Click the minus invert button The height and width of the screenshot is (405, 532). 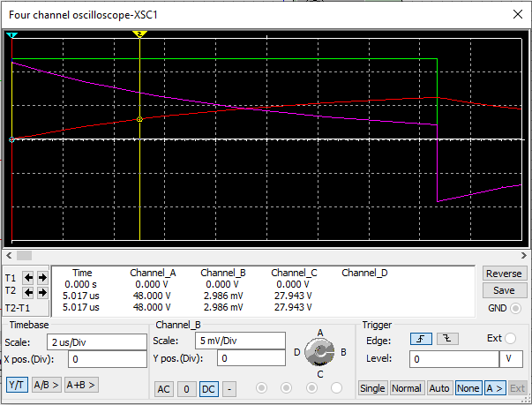tap(229, 389)
